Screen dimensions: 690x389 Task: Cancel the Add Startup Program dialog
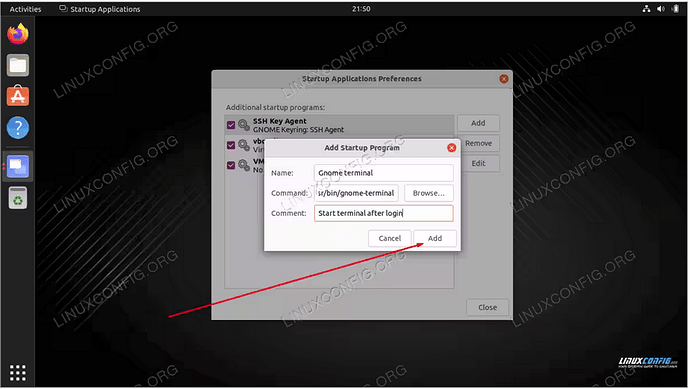click(389, 238)
